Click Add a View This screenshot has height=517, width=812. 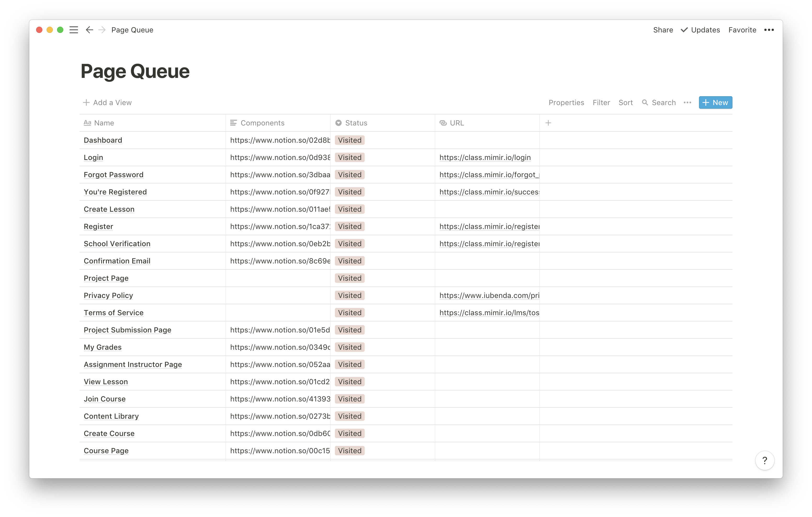coord(107,102)
